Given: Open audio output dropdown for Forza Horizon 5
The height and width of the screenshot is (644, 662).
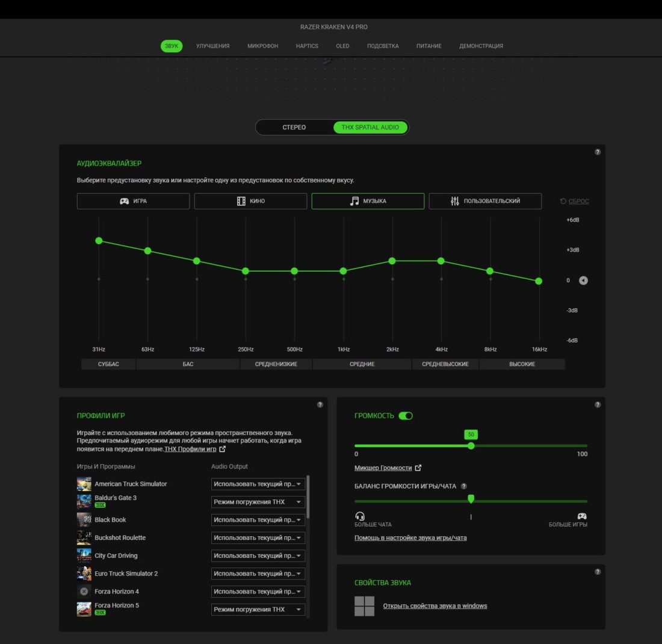Looking at the screenshot, I should (258, 609).
